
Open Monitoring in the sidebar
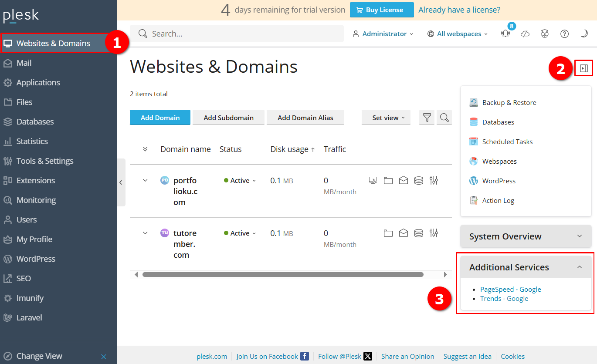point(58,200)
